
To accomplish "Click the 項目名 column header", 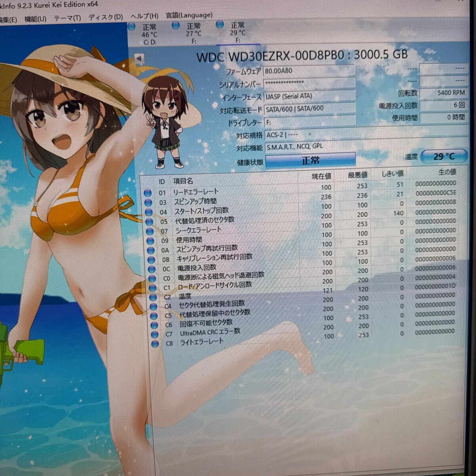I will pos(183,181).
